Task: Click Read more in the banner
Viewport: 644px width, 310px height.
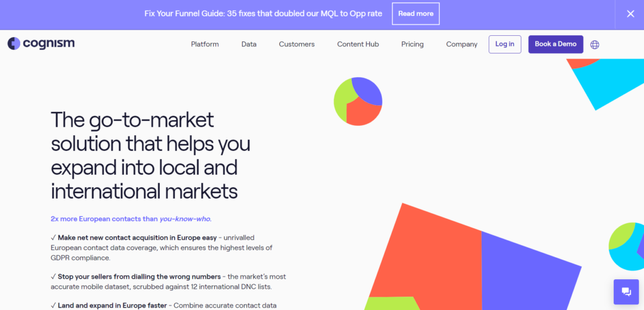Action: pyautogui.click(x=416, y=14)
